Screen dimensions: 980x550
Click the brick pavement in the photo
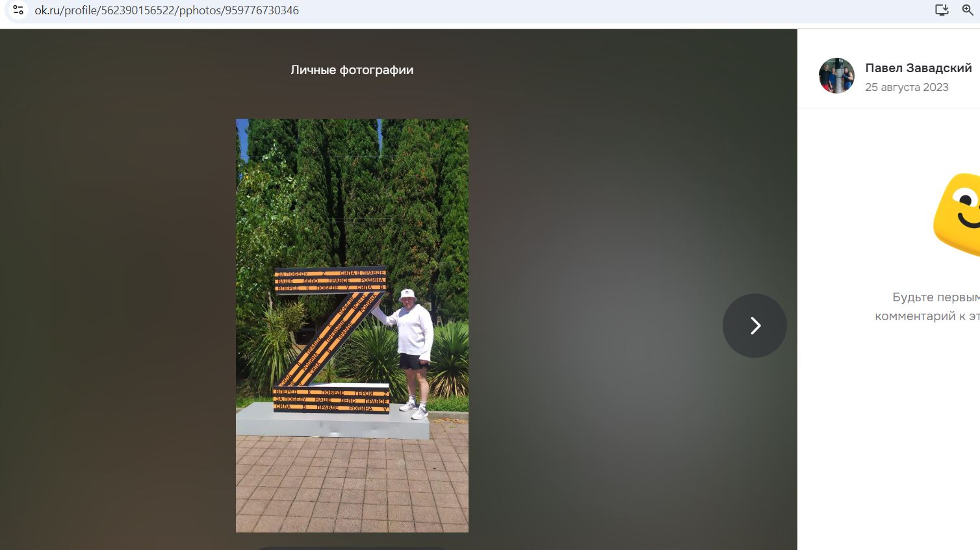pos(352,484)
